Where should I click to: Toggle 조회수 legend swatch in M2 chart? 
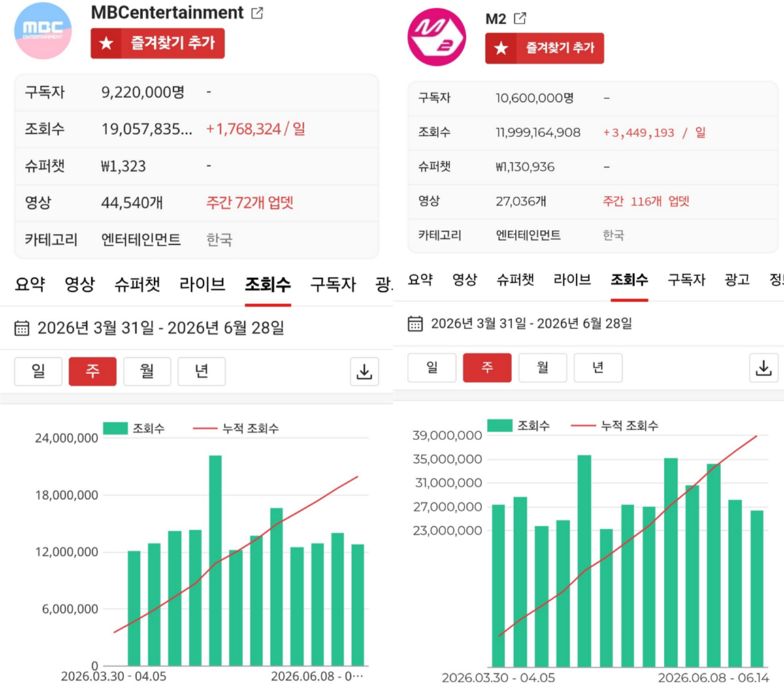[x=500, y=425]
